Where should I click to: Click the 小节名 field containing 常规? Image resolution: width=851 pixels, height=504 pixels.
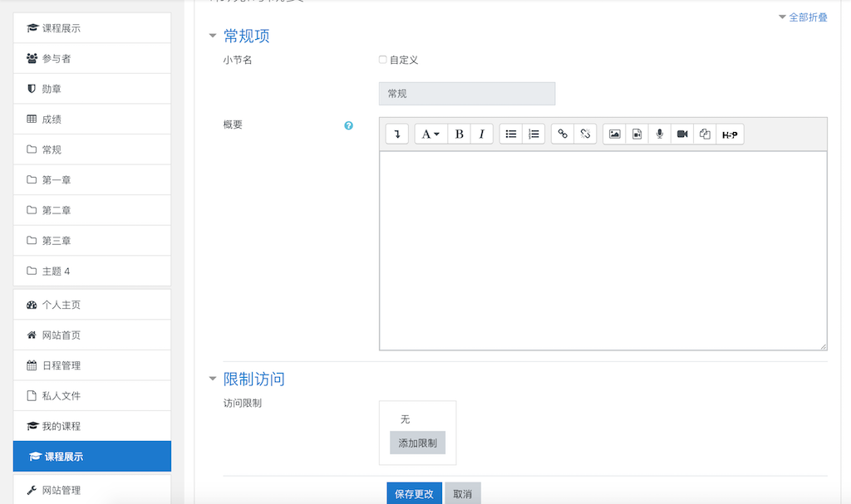pos(467,94)
